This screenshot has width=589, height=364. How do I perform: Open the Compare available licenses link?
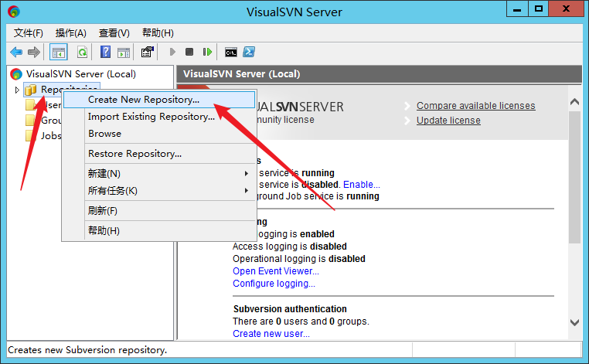coord(475,106)
